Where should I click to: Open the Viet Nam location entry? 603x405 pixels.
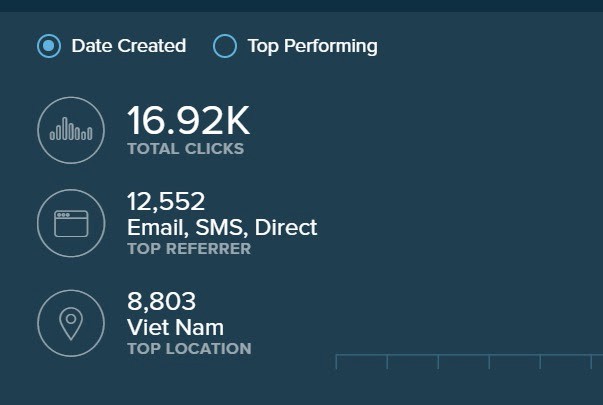[175, 327]
